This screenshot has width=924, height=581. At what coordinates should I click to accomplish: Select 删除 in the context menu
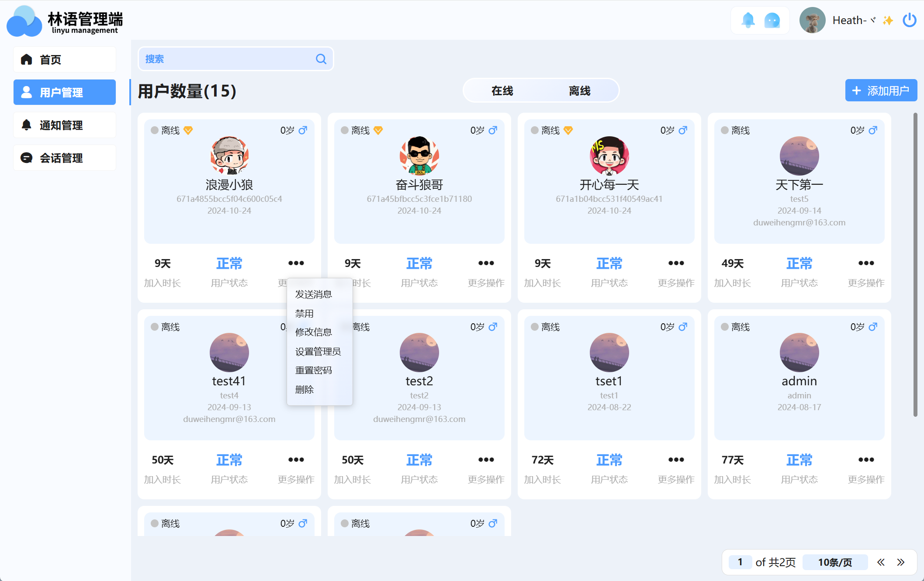(x=304, y=390)
